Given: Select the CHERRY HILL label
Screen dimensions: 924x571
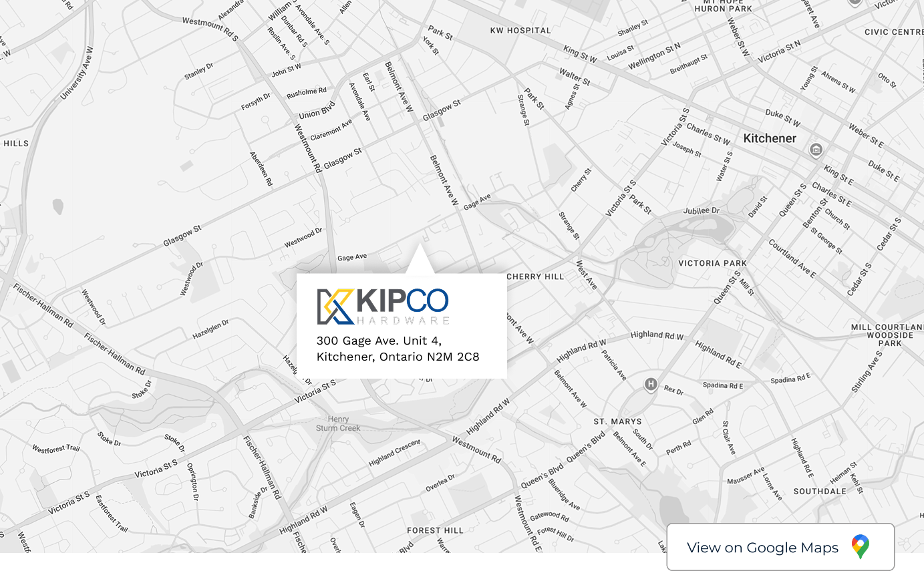Looking at the screenshot, I should (536, 276).
